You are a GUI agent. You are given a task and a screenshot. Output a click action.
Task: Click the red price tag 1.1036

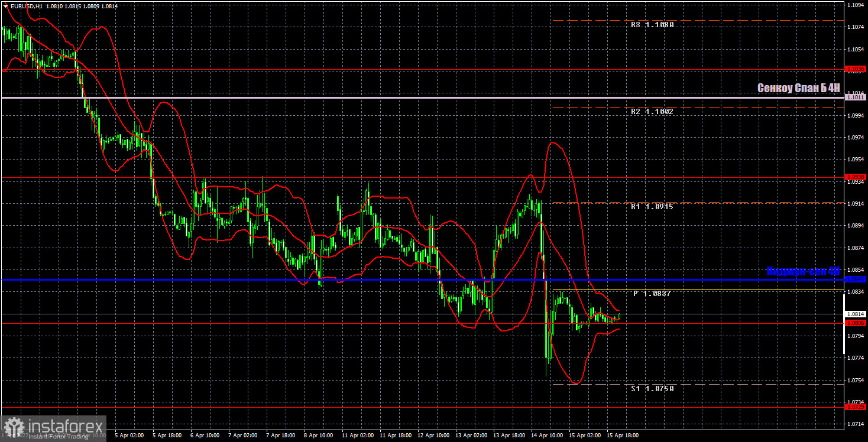[x=856, y=69]
